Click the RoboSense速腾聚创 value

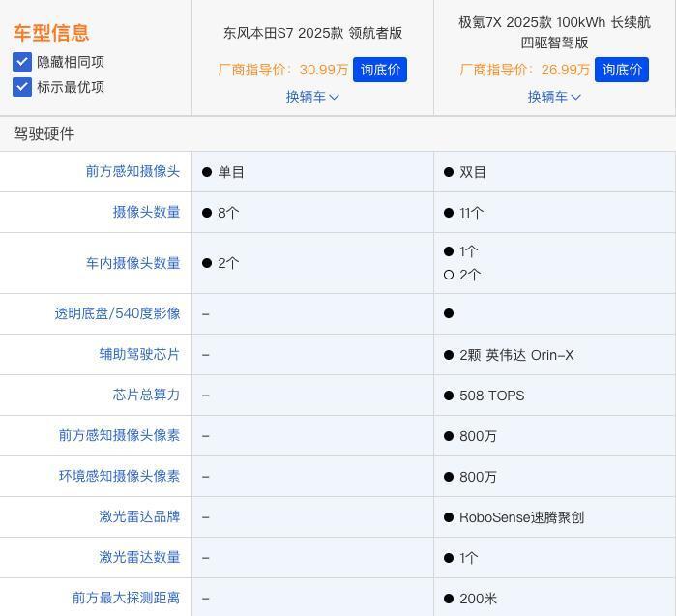pos(521,517)
